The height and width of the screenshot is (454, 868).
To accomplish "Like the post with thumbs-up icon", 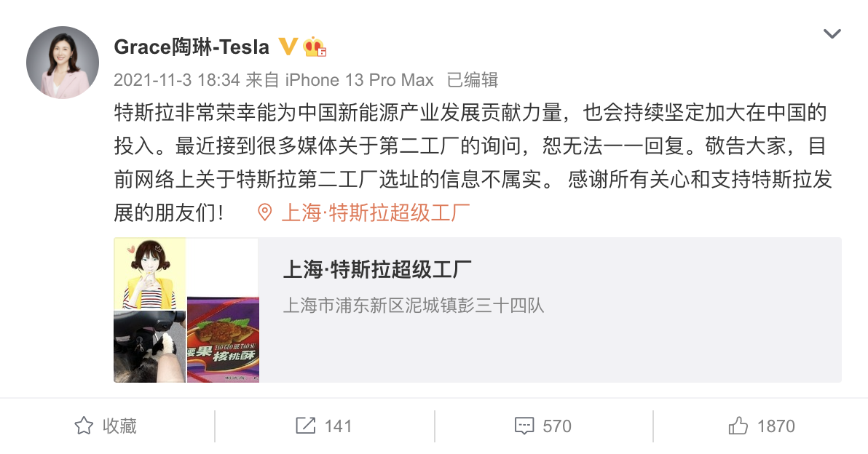I will [738, 426].
